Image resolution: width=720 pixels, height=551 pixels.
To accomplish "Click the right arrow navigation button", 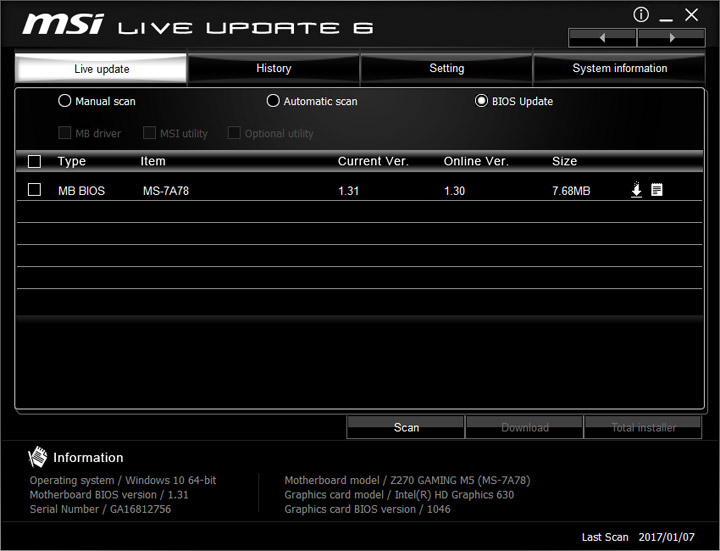I will coord(671,38).
